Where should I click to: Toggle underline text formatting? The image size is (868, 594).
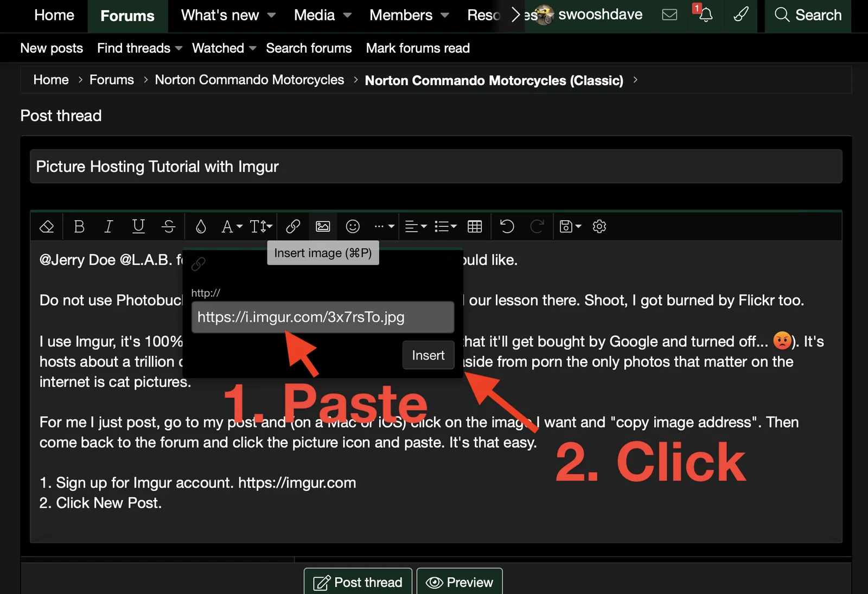[138, 226]
